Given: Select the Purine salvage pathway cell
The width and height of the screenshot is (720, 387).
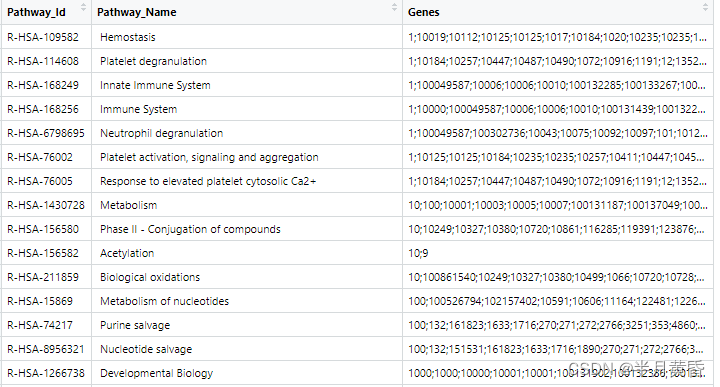Looking at the screenshot, I should click(247, 325).
